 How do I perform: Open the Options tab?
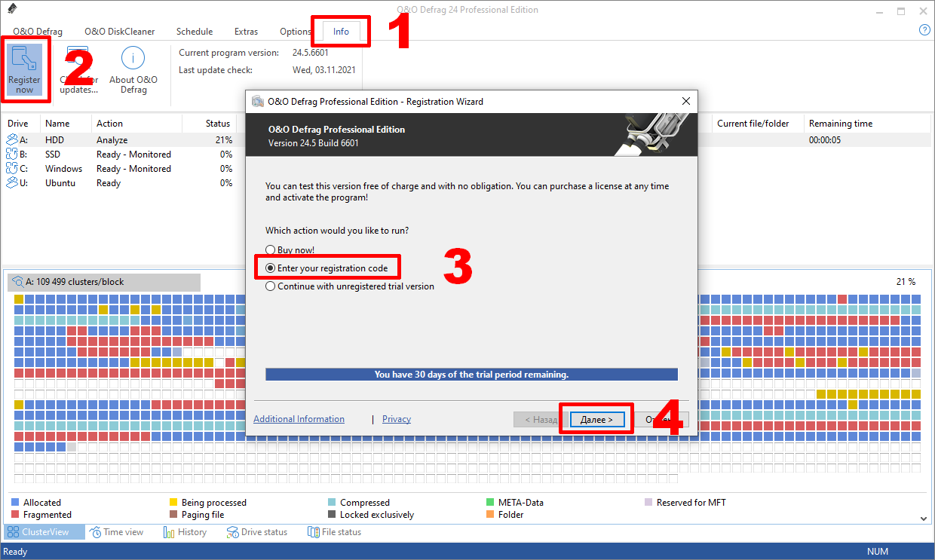(x=295, y=32)
